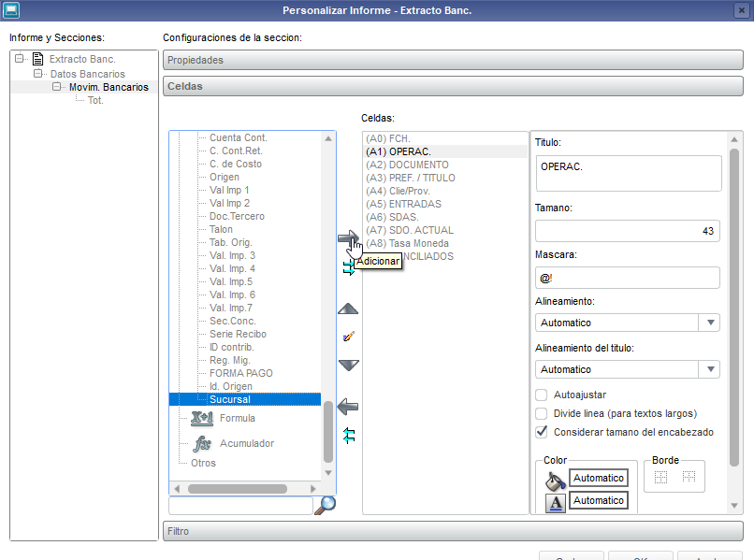The image size is (754, 560).
Task: Collapse the Celdas section bar
Action: pyautogui.click(x=453, y=87)
